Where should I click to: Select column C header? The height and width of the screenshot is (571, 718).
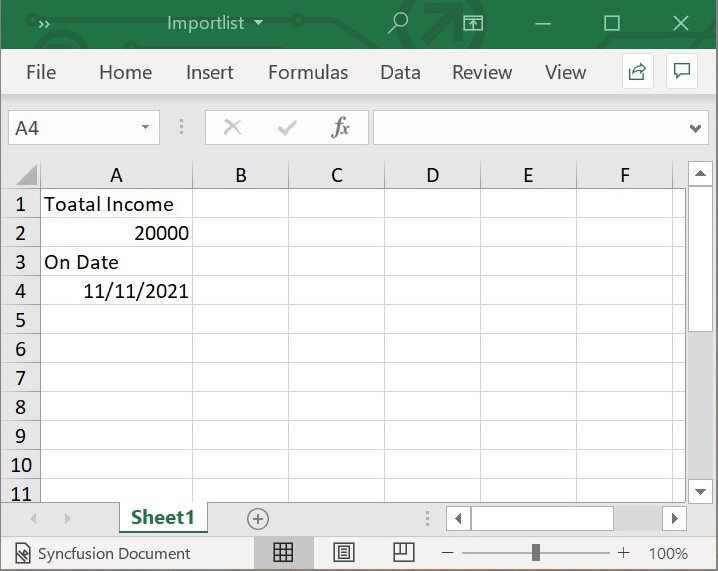click(337, 175)
